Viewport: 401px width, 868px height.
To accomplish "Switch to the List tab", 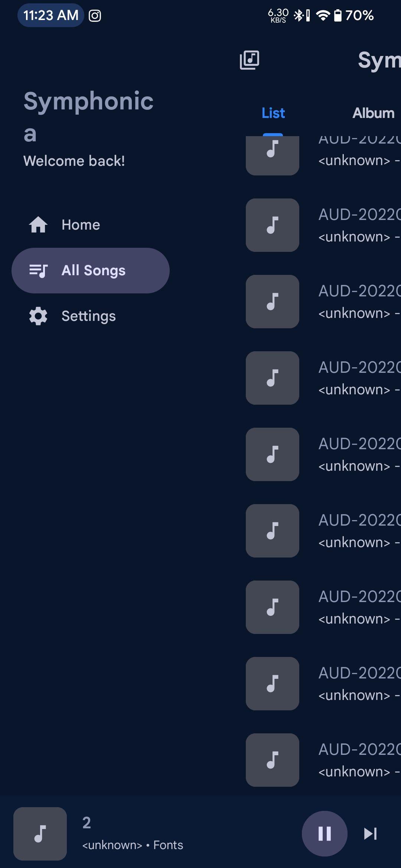I will 273,113.
